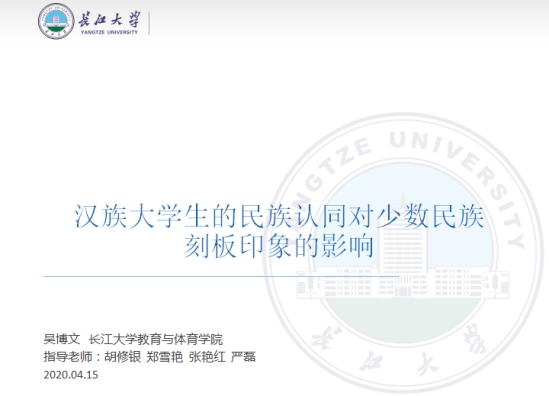
Task: Select the title line 汉族大学生的民族认同对少数民族
Action: click(x=279, y=217)
